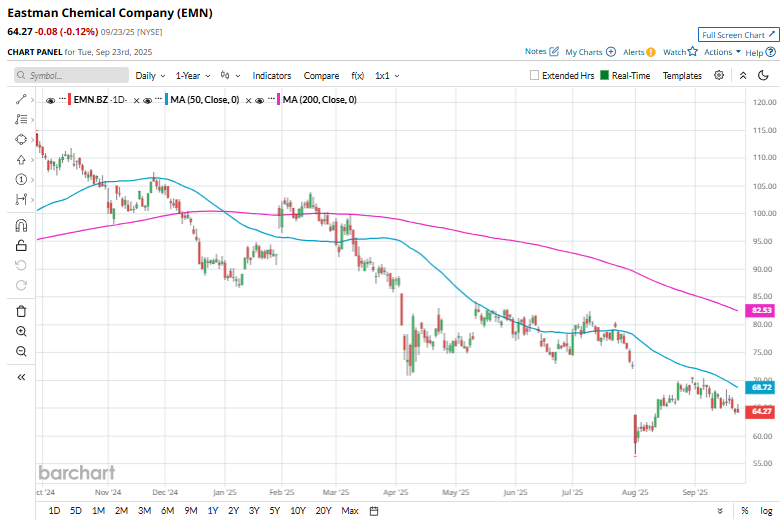781x523 pixels.
Task: Select the 6M time range
Action: (167, 511)
